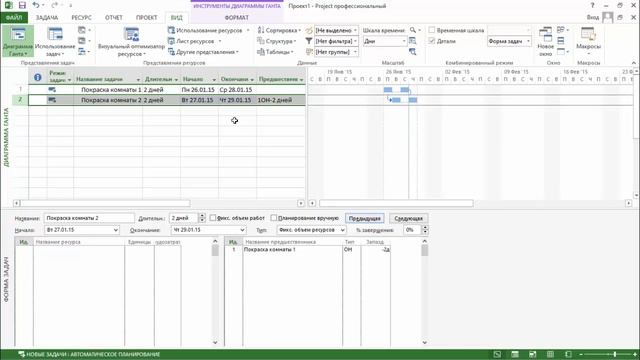Image resolution: width=640 pixels, height=360 pixels.
Task: Click the resource sheet view icon in status bar
Action: [550, 354]
